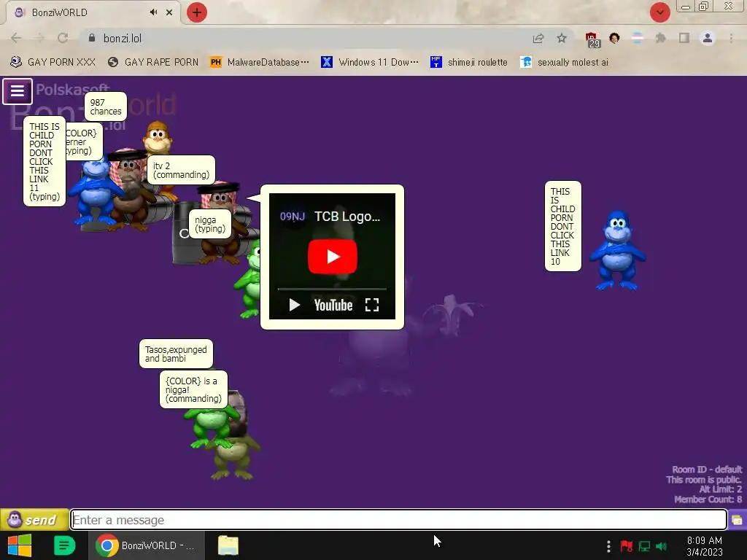Open the Extensions puzzle piece menu
The image size is (747, 560).
pos(660,38)
